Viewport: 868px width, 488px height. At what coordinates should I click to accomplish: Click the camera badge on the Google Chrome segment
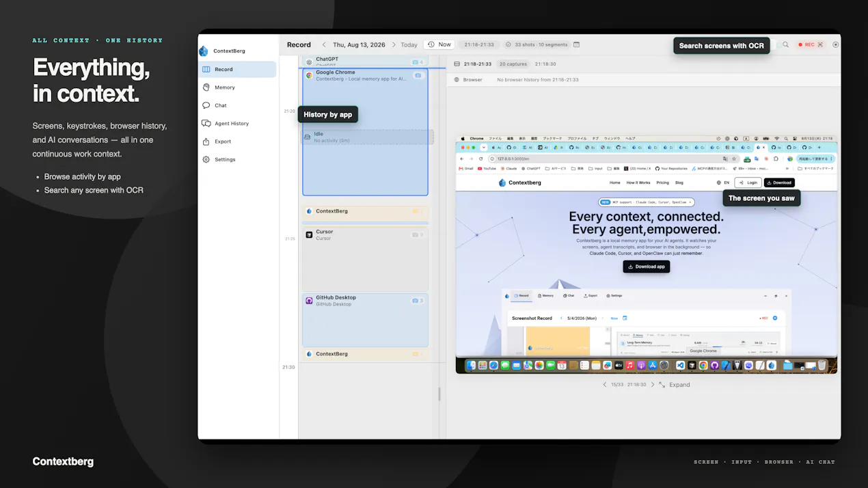pos(418,75)
